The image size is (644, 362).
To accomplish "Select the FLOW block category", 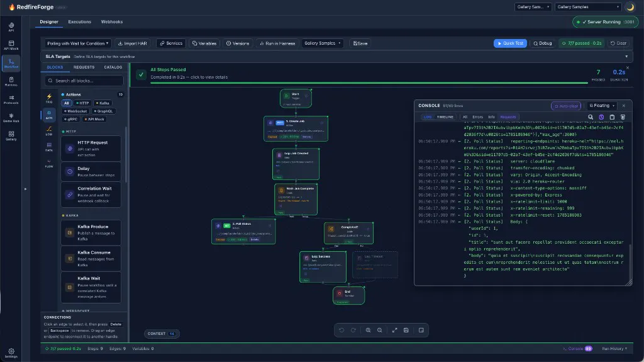I will (x=49, y=163).
